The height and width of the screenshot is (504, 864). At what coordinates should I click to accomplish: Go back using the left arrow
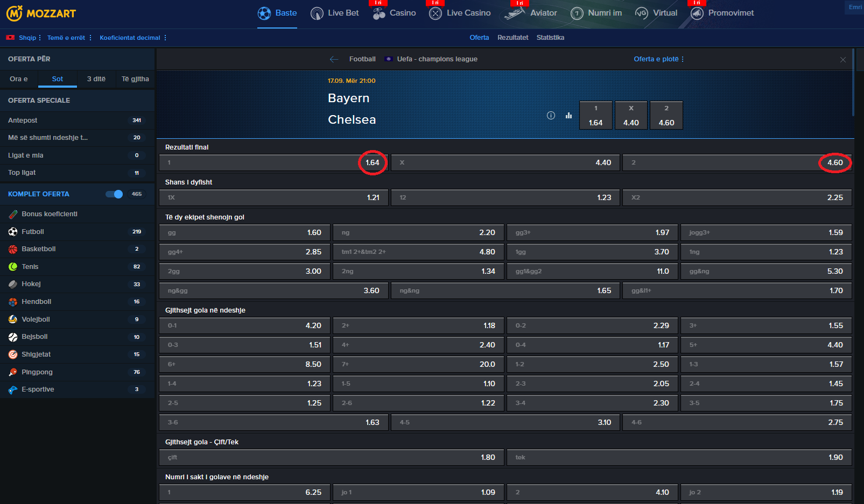click(334, 59)
